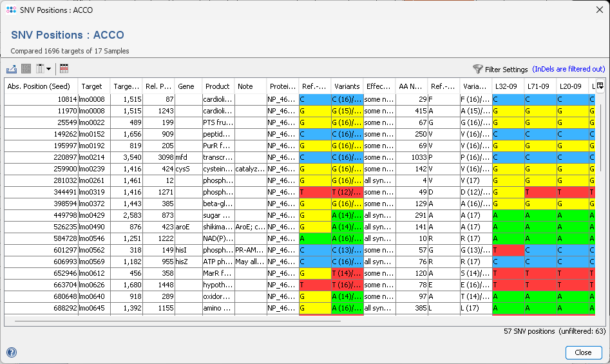Click the Gene column header
This screenshot has width=610, height=364.
click(x=188, y=86)
